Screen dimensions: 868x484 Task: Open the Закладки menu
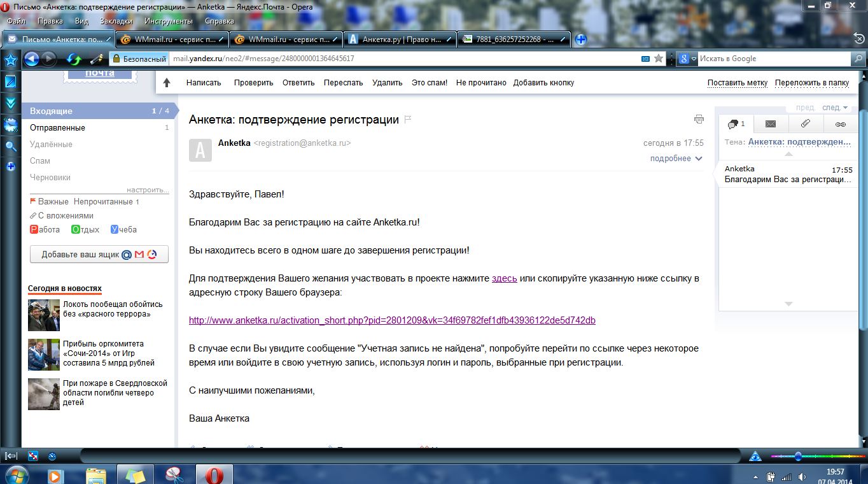pyautogui.click(x=116, y=21)
